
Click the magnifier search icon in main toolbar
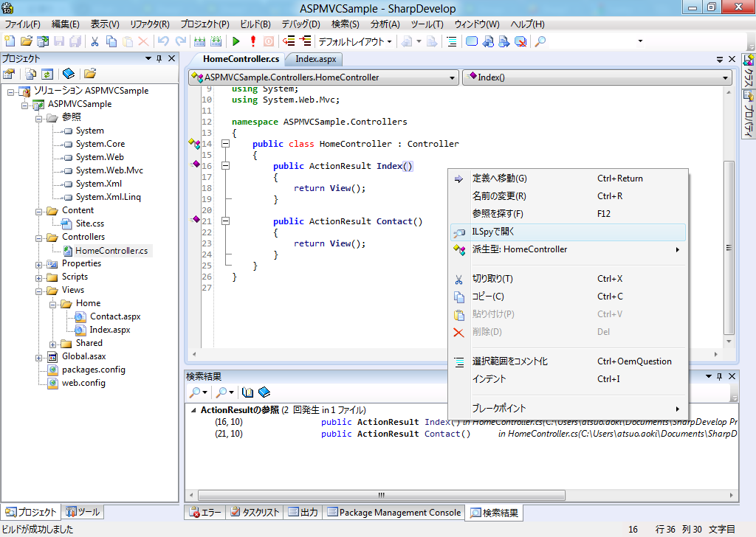pyautogui.click(x=540, y=41)
